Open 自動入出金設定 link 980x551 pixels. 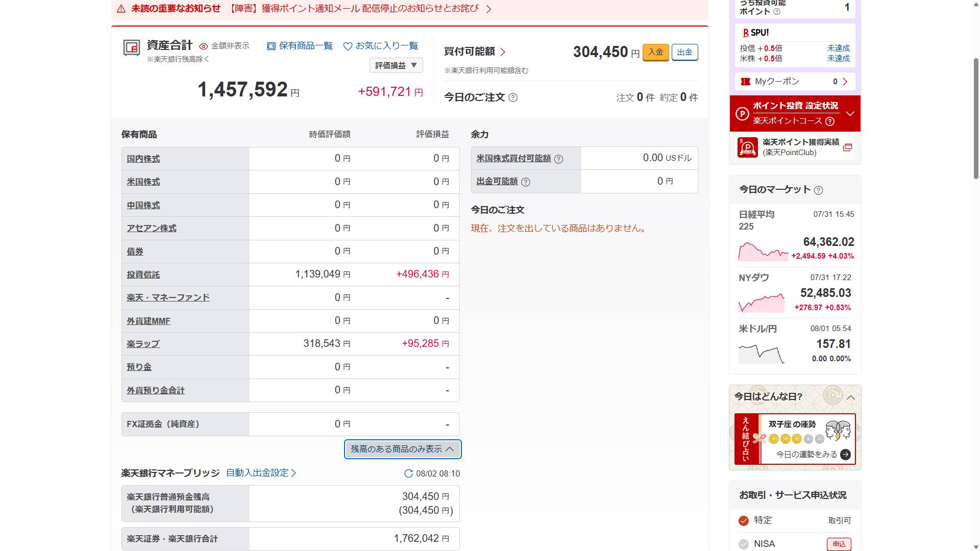click(261, 473)
